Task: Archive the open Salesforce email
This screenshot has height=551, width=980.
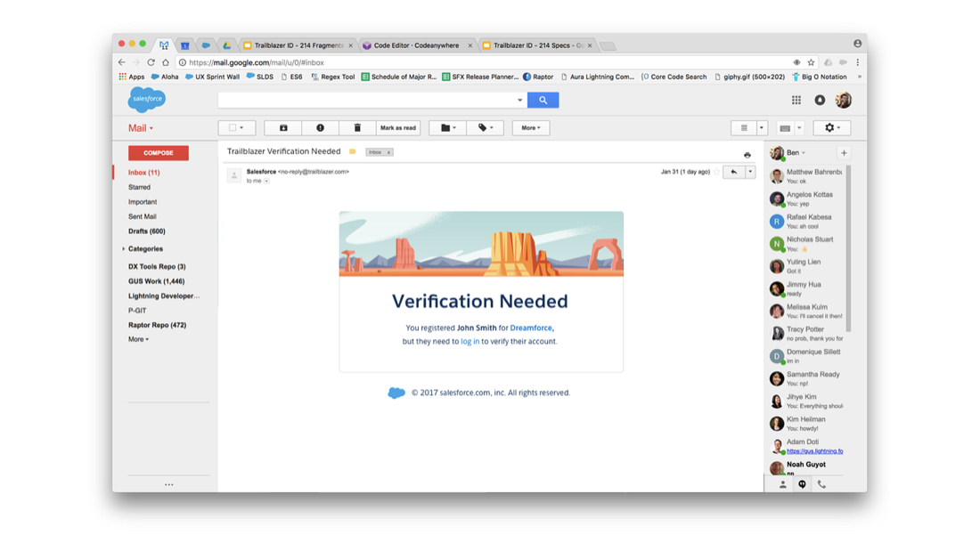Action: tap(282, 127)
